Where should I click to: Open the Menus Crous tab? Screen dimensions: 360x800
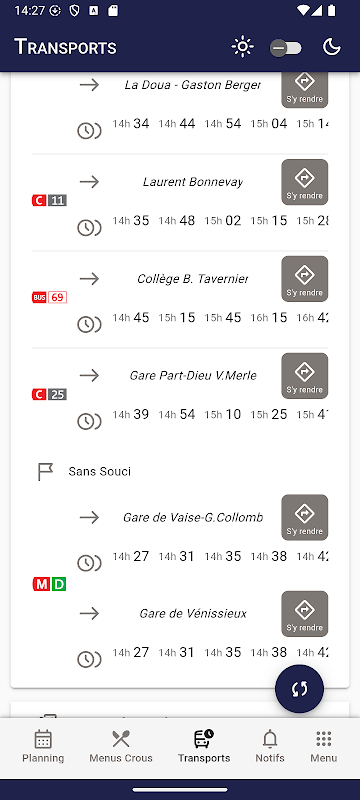pyautogui.click(x=121, y=746)
